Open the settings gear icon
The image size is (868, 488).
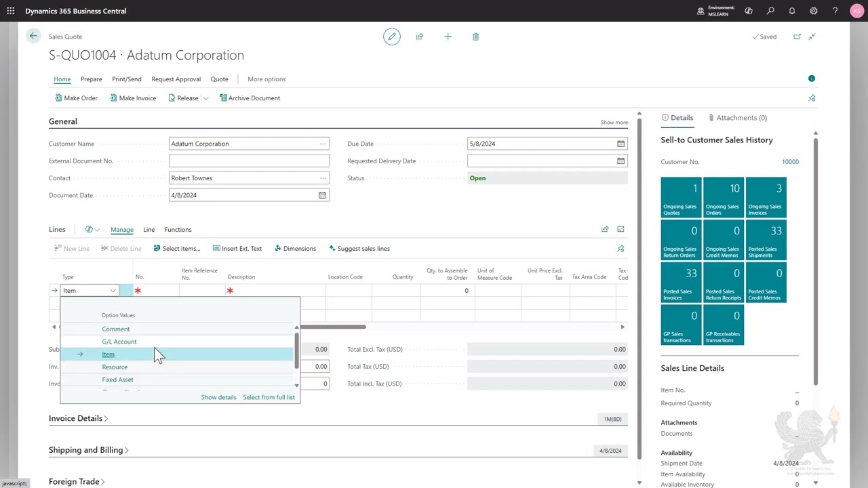pyautogui.click(x=814, y=11)
